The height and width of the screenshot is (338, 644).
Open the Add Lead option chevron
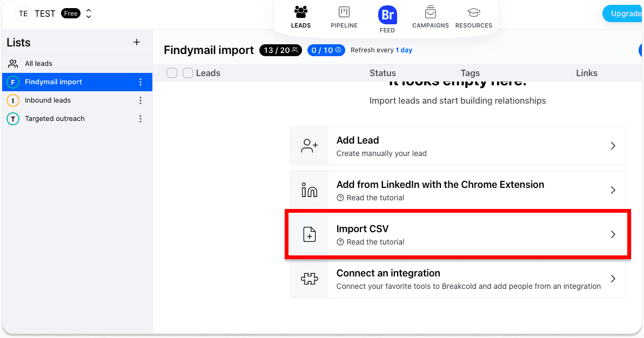613,146
